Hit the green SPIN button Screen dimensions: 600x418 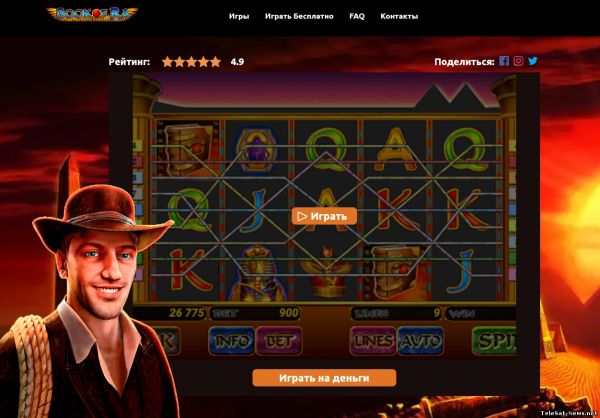pyautogui.click(x=494, y=341)
